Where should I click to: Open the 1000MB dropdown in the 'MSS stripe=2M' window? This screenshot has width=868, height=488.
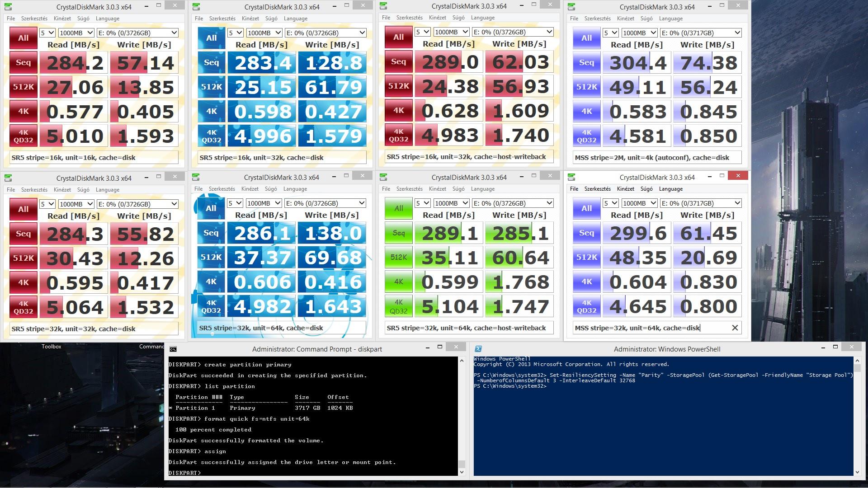coord(639,33)
